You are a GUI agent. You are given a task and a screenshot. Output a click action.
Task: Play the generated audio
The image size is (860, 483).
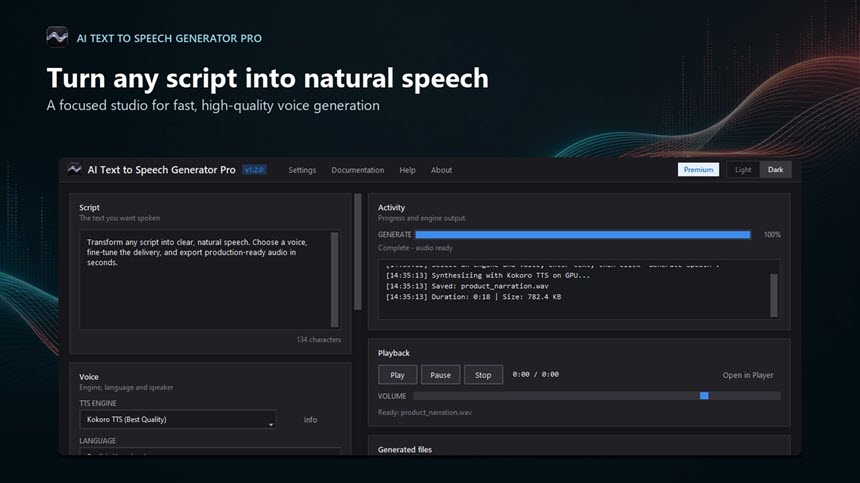tap(397, 375)
